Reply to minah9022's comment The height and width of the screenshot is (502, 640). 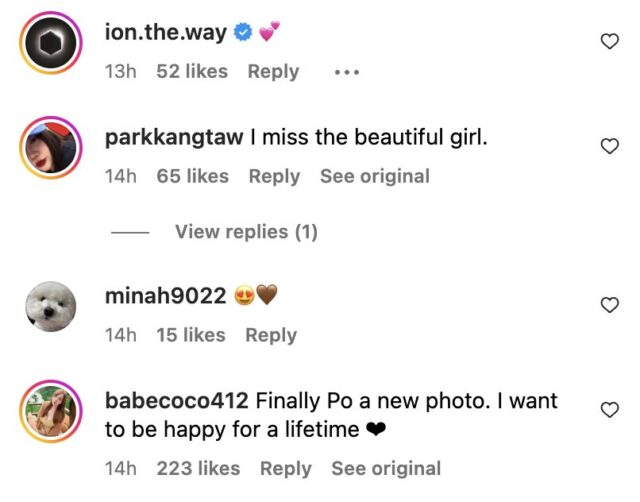pyautogui.click(x=271, y=335)
